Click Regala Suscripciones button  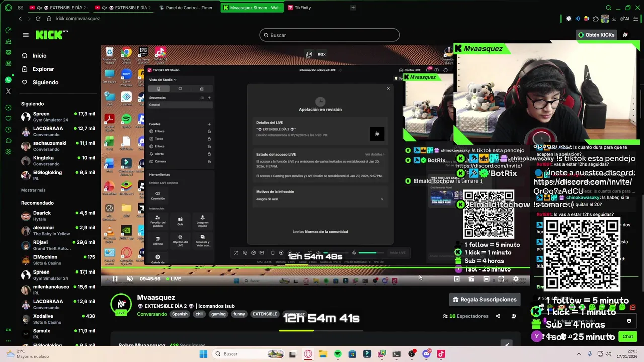tap(484, 299)
